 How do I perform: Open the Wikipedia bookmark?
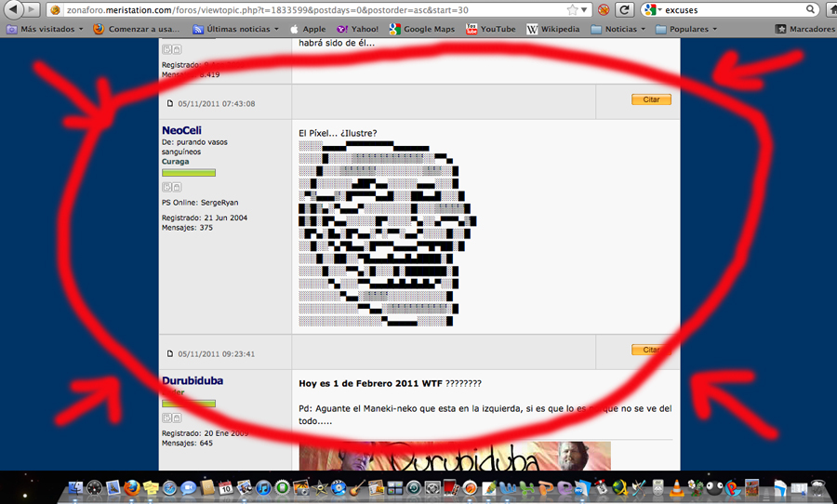(554, 29)
